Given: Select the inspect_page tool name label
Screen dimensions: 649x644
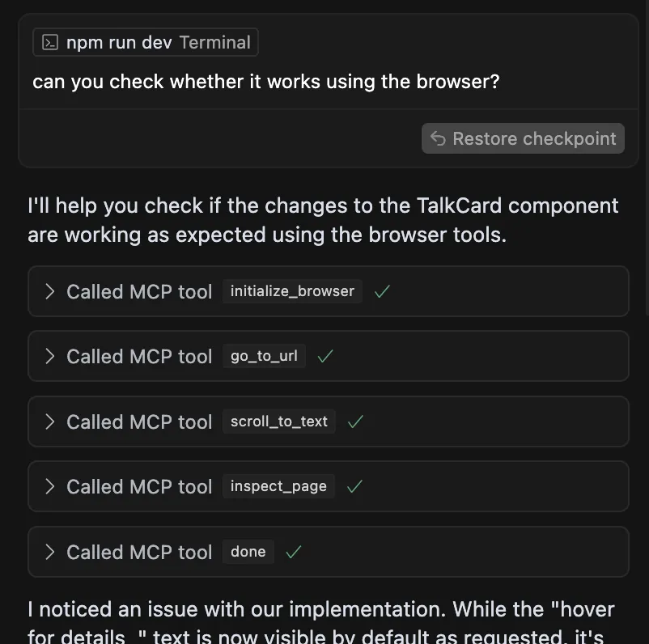Looking at the screenshot, I should [x=278, y=486].
